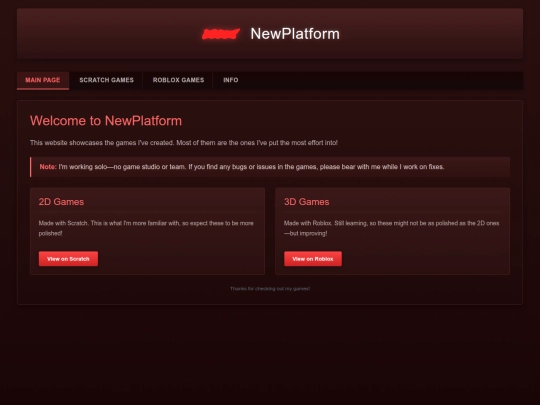Click the View on Roblox button
Viewport: 540px width, 405px height.
(x=313, y=259)
